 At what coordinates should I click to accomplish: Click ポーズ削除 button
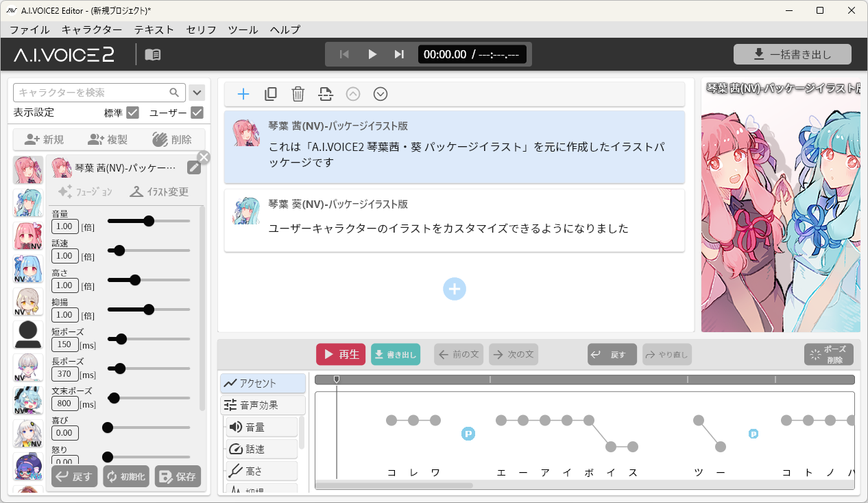[x=829, y=354]
